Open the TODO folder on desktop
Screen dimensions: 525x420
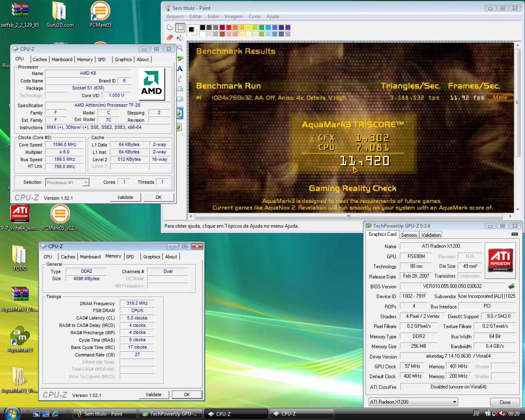(x=20, y=258)
